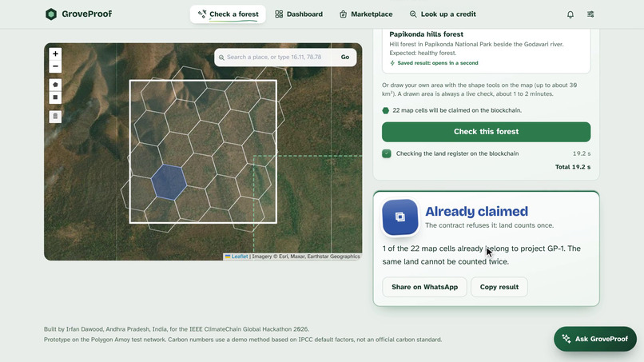644x362 pixels.
Task: Go to Look up a credit
Action: pyautogui.click(x=443, y=14)
